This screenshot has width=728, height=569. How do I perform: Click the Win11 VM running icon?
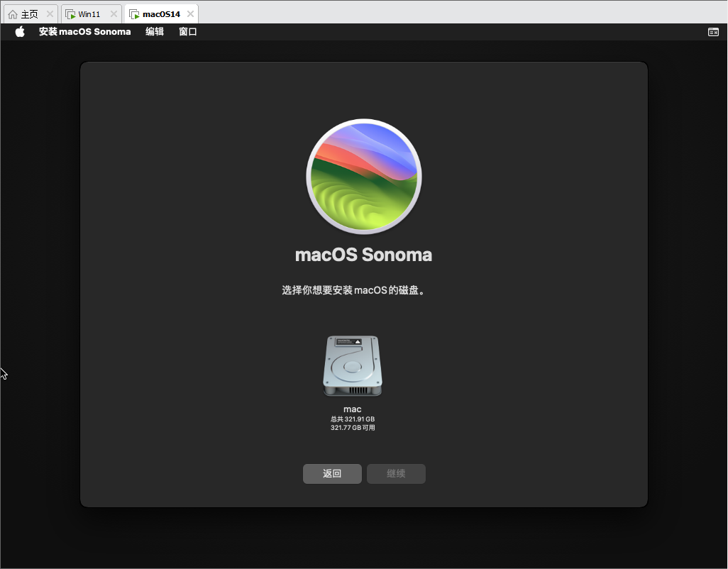(x=70, y=14)
